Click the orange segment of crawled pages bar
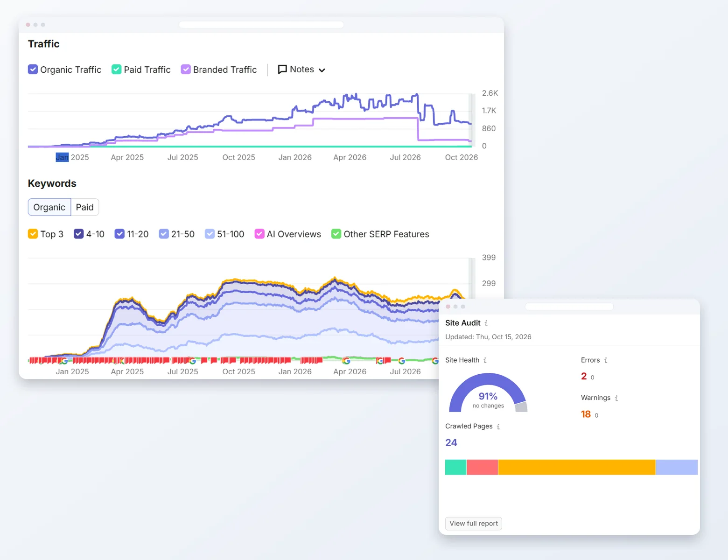This screenshot has width=728, height=560. tap(577, 467)
